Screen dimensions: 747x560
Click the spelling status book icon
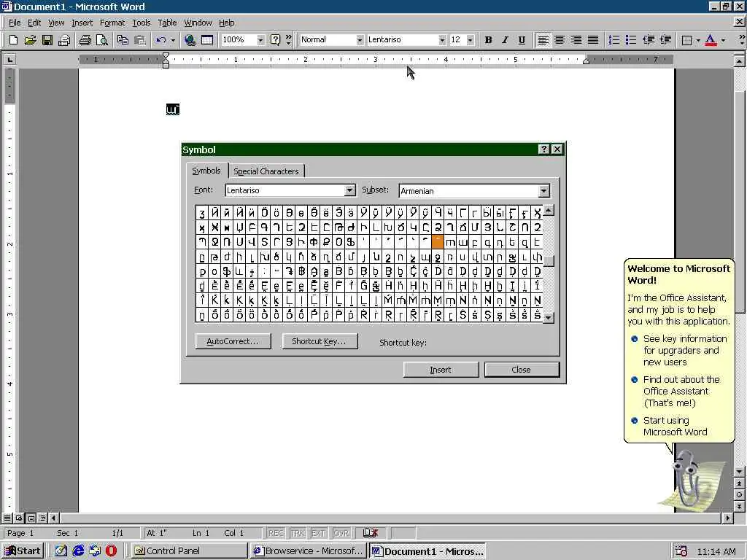tap(370, 532)
